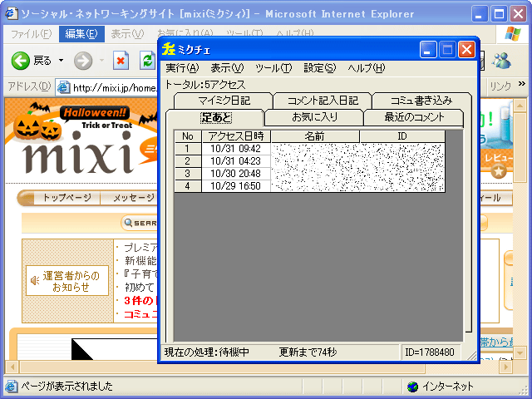Switch to 最近のコメント tab
This screenshot has width=532, height=399.
(414, 117)
